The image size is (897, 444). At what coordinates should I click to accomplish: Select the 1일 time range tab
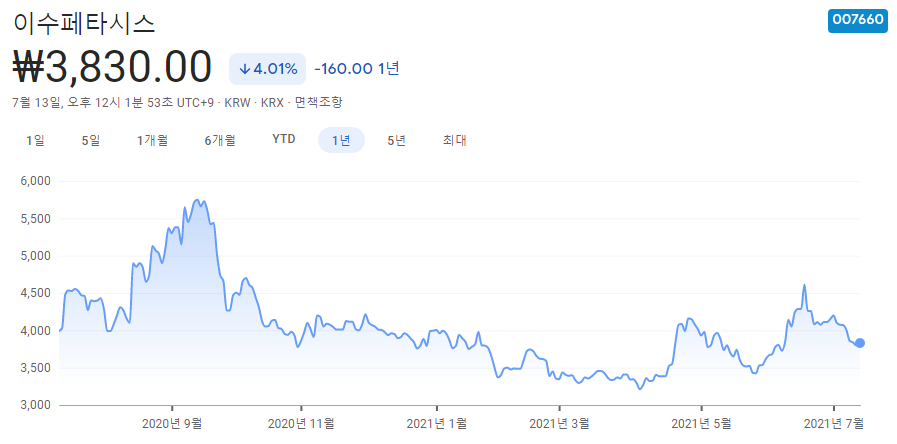pyautogui.click(x=35, y=140)
